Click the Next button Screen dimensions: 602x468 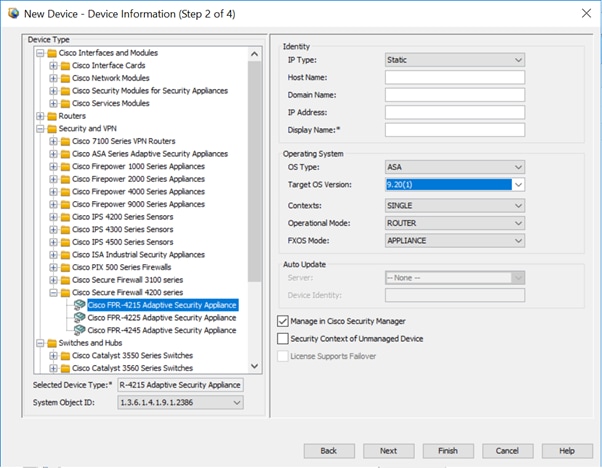pyautogui.click(x=389, y=451)
